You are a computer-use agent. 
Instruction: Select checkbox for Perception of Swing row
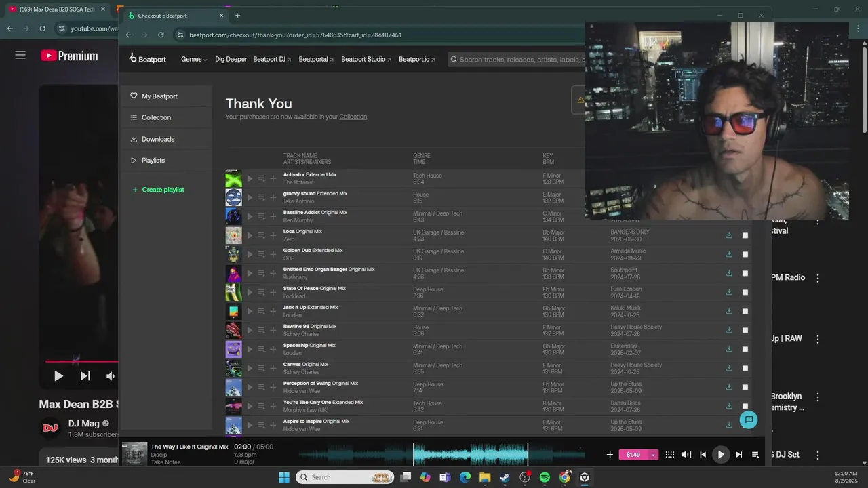(745, 387)
